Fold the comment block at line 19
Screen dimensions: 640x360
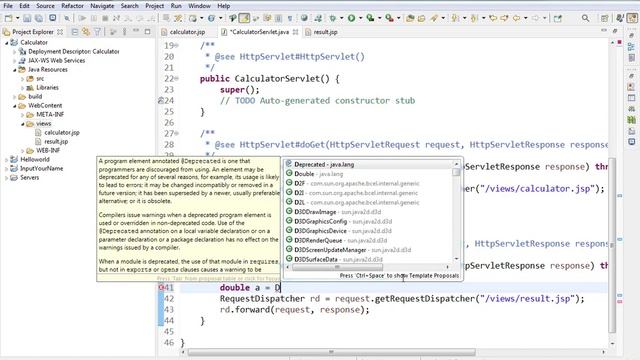(x=177, y=45)
